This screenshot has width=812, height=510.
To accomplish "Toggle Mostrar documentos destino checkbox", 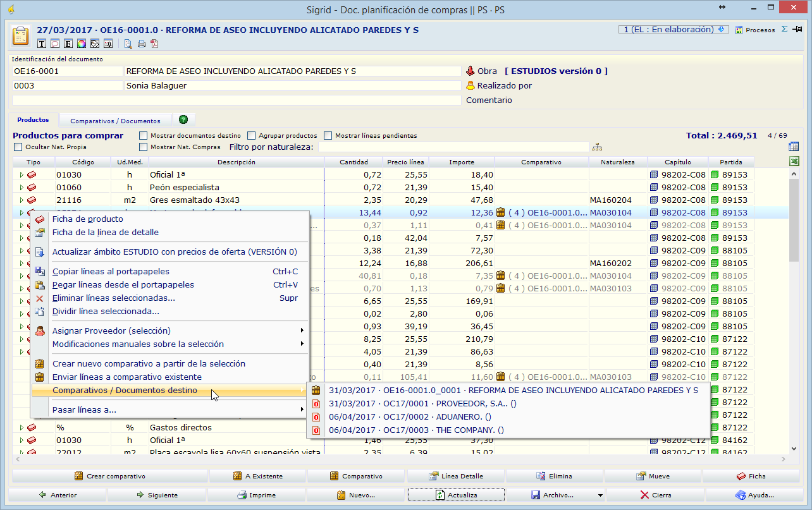I will coord(144,135).
